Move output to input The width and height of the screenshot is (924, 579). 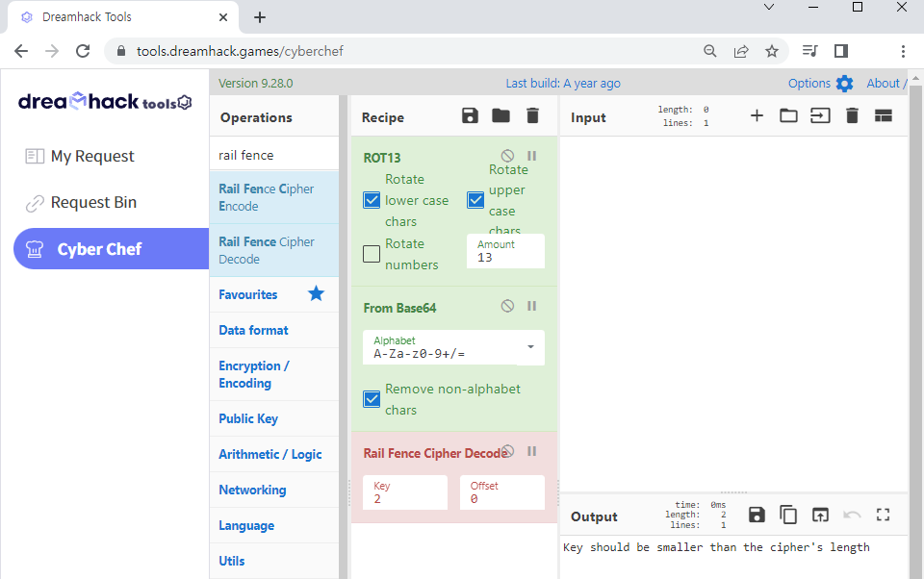coord(820,515)
